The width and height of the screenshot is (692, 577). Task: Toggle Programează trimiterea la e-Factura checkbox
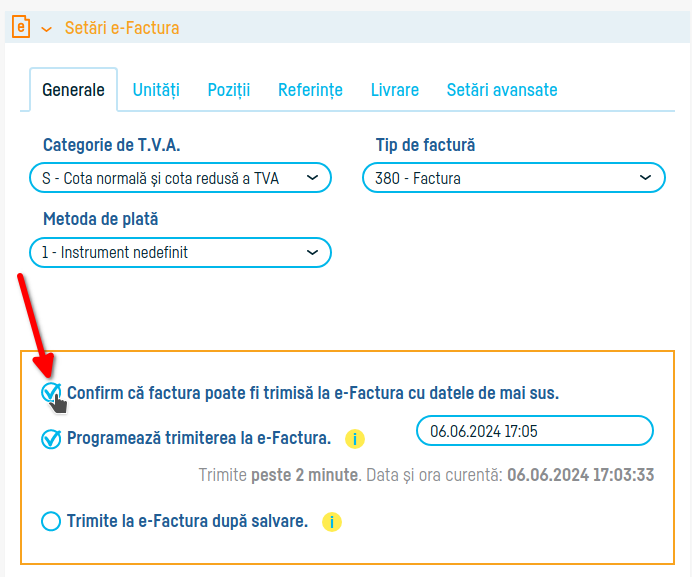51,438
